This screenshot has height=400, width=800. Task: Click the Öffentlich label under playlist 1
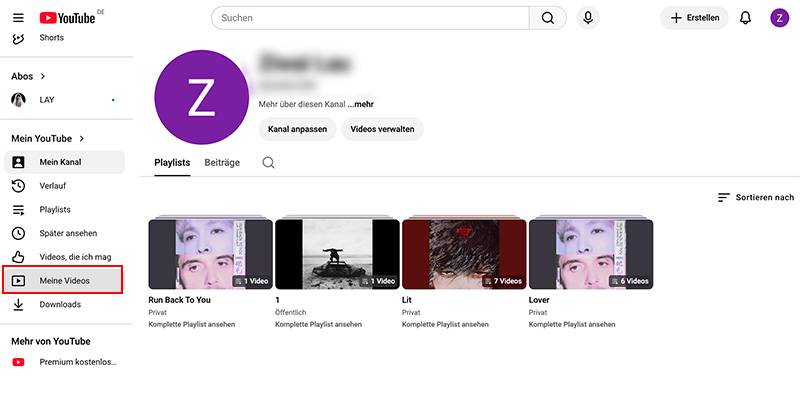[291, 313]
